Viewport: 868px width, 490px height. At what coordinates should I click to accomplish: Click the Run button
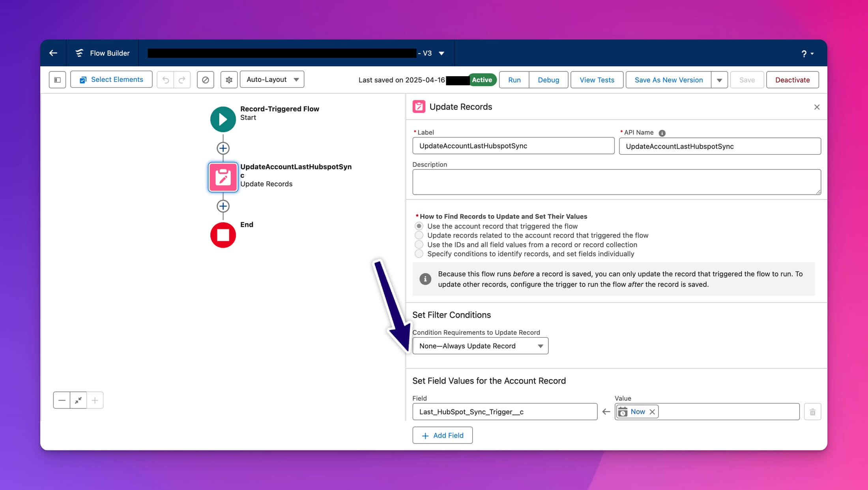point(514,80)
